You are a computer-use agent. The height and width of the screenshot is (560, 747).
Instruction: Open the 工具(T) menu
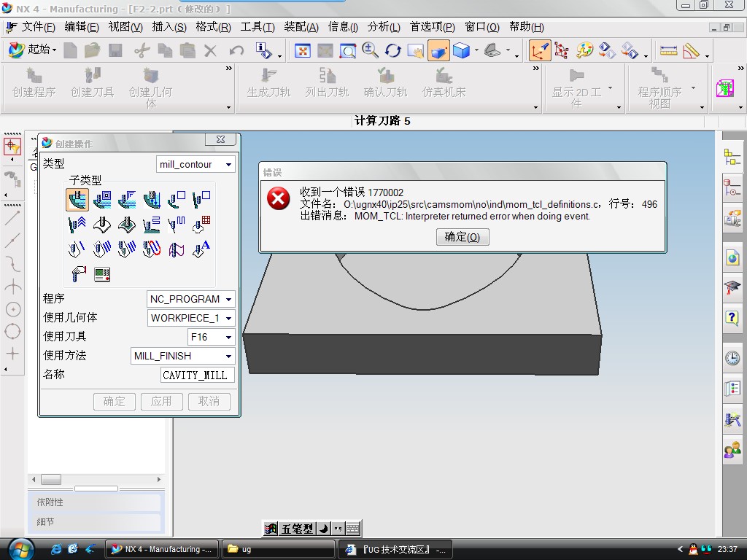(258, 27)
